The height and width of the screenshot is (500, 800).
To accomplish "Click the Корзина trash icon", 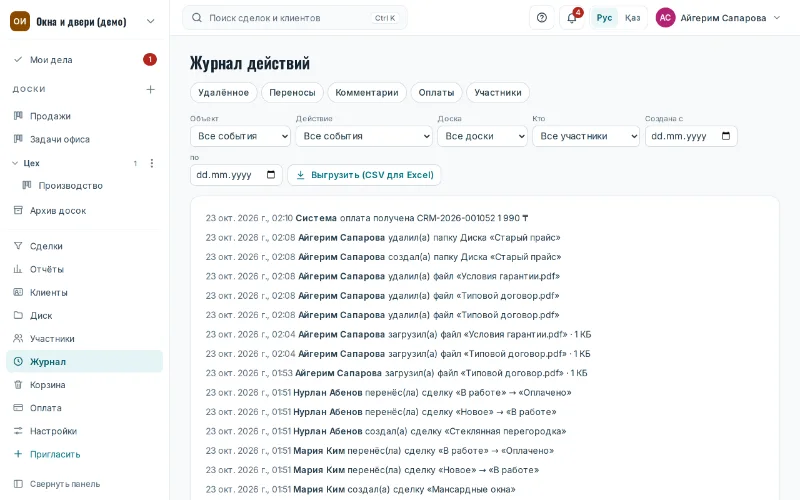I will click(x=18, y=385).
